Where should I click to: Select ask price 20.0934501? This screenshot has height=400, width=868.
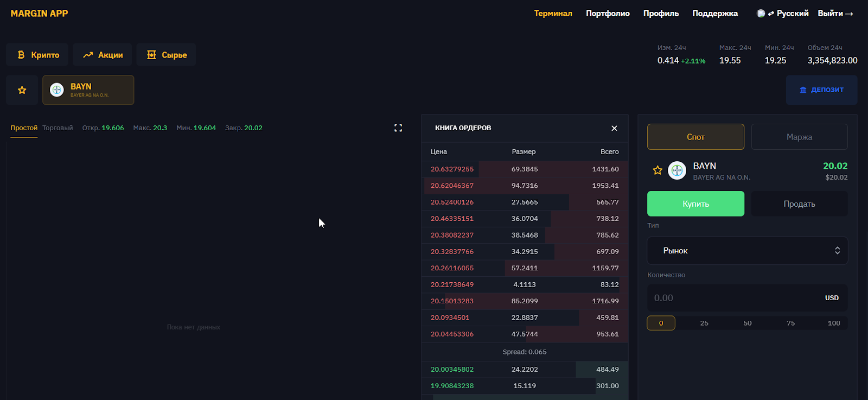[x=450, y=318]
